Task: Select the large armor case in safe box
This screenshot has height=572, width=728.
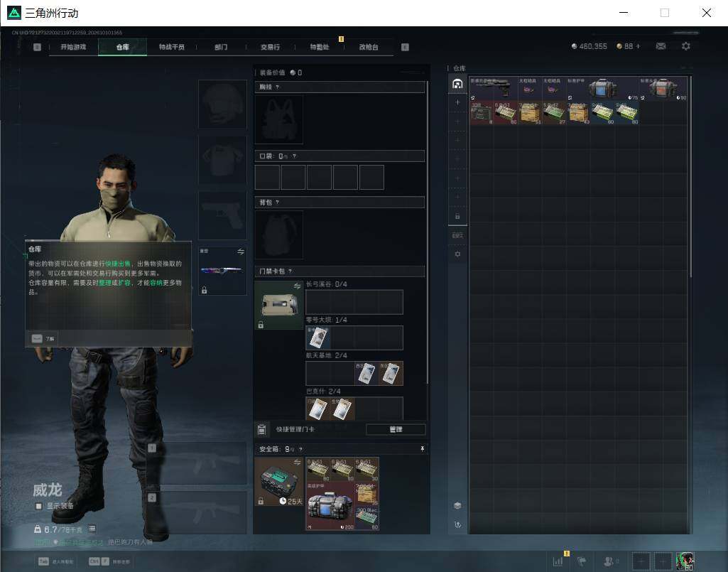Action: pos(330,506)
